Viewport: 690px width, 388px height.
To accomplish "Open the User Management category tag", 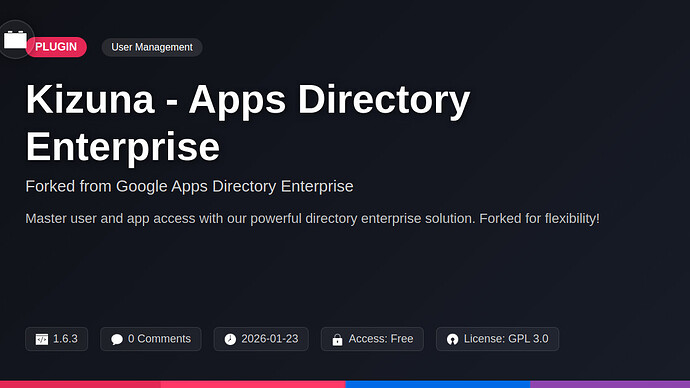I will [x=152, y=47].
